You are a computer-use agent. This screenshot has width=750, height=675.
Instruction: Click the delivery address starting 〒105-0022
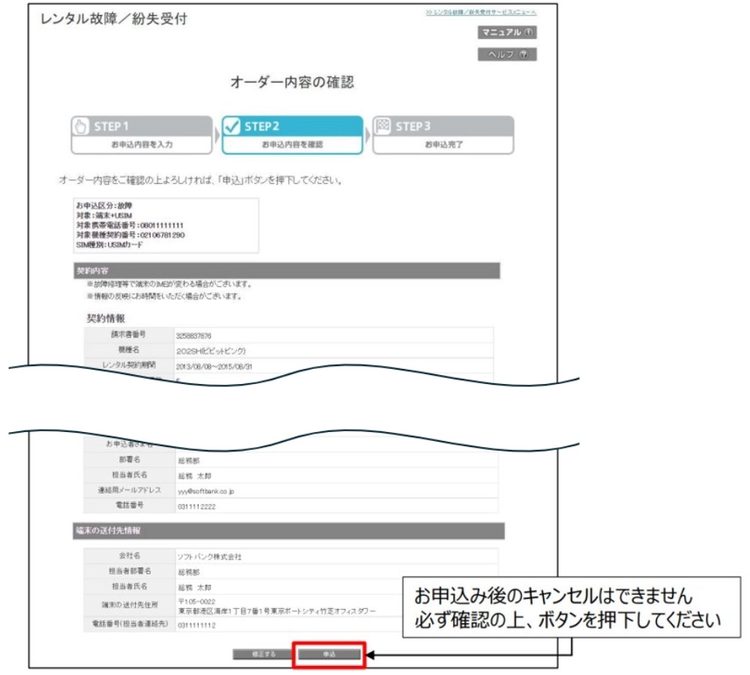coord(277,606)
